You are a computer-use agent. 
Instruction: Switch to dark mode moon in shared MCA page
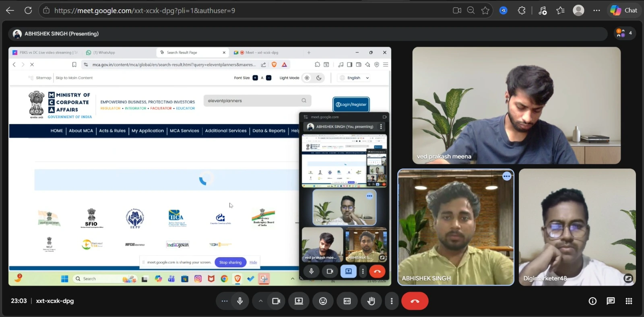click(x=319, y=78)
